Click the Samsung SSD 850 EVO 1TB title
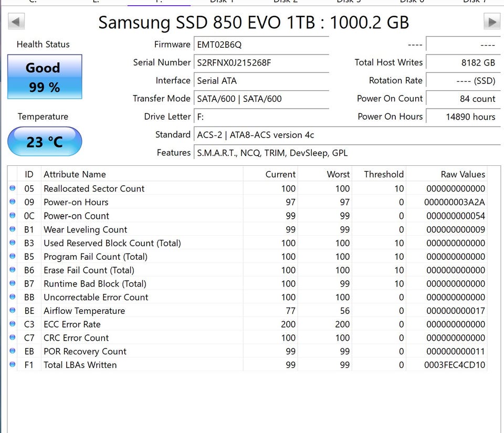504x433 pixels. point(254,22)
